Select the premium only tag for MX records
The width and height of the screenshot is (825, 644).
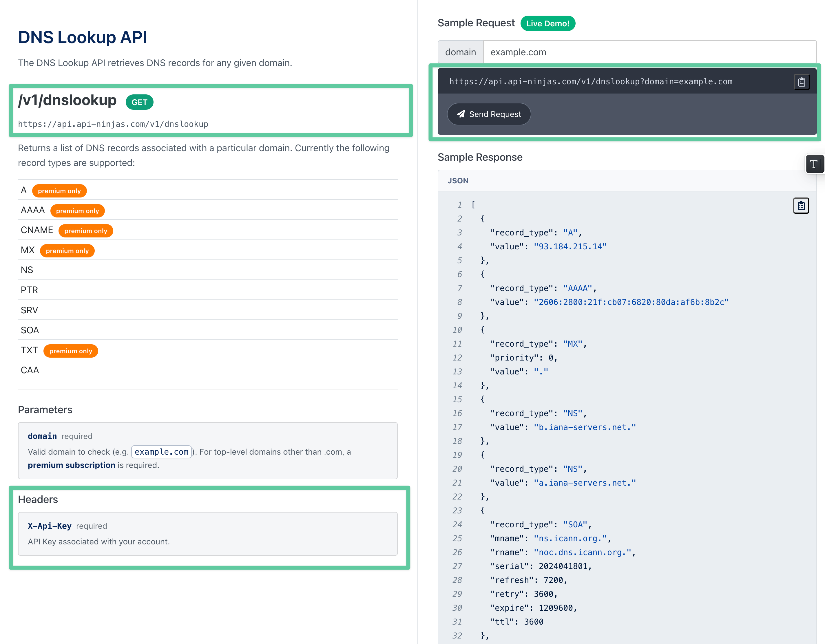pos(67,250)
